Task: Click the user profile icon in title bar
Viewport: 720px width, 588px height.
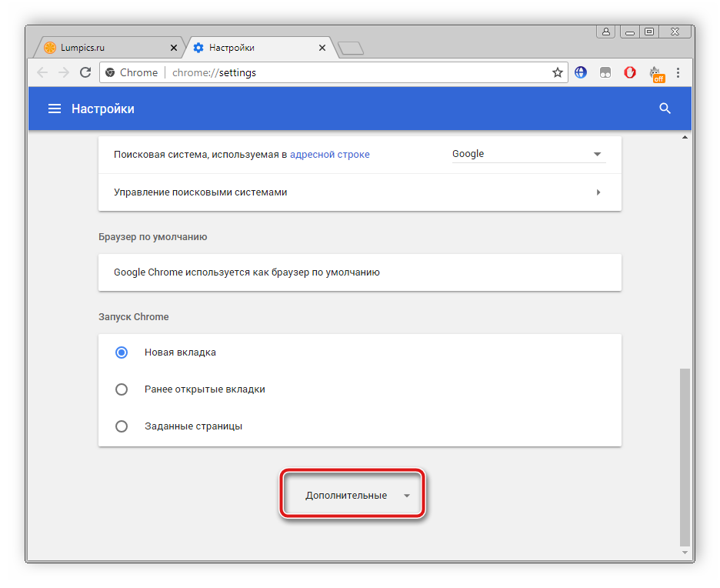Action: [x=606, y=32]
